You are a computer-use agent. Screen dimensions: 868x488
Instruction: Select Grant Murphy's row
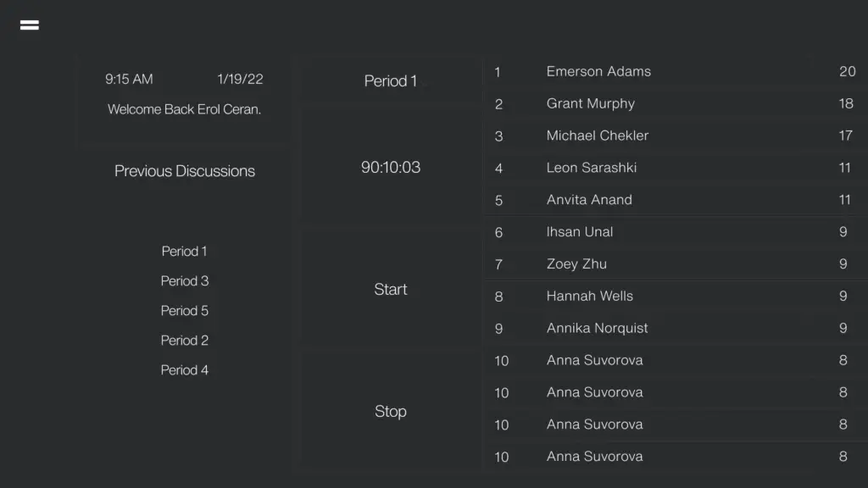[x=676, y=103]
